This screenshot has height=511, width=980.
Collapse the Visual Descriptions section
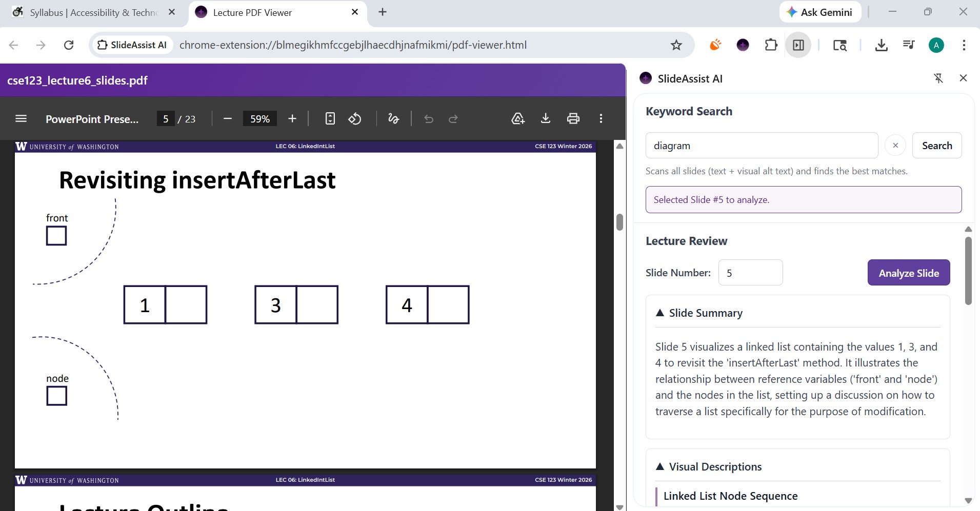tap(659, 466)
